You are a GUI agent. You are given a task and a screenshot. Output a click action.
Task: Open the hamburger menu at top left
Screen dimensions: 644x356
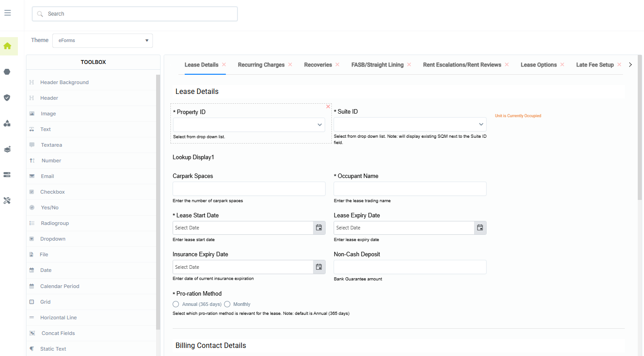(7, 13)
